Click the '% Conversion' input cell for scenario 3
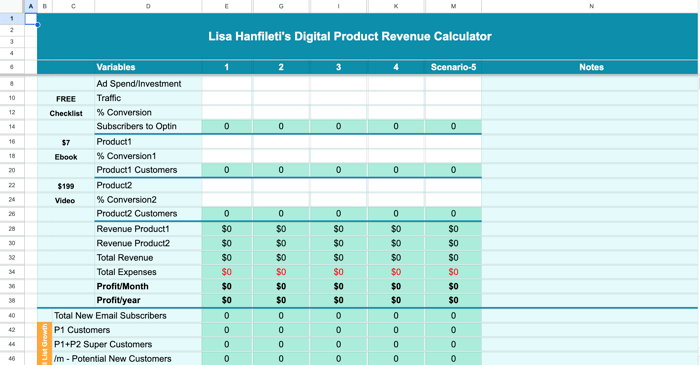Viewport: 700px width, 365px height. (x=338, y=112)
